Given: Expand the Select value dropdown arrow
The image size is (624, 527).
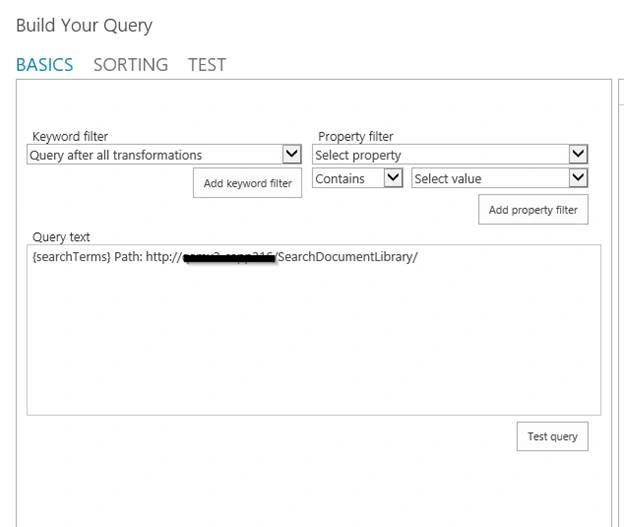Looking at the screenshot, I should tap(578, 178).
